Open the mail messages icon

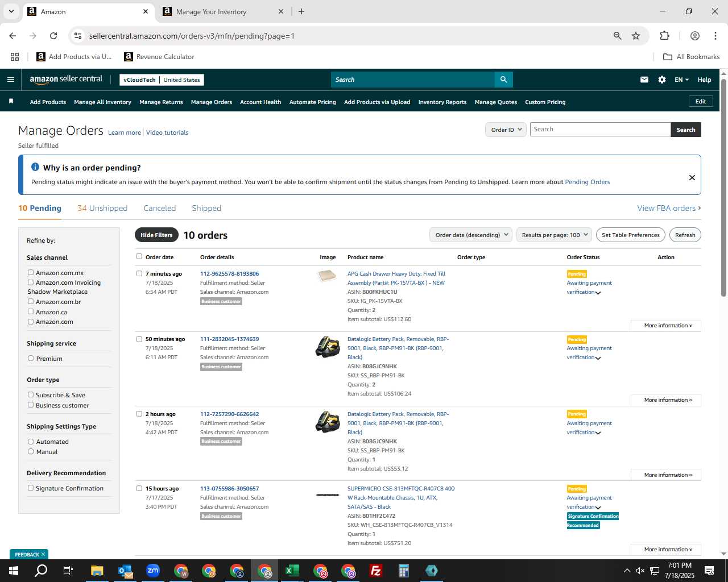click(x=644, y=80)
